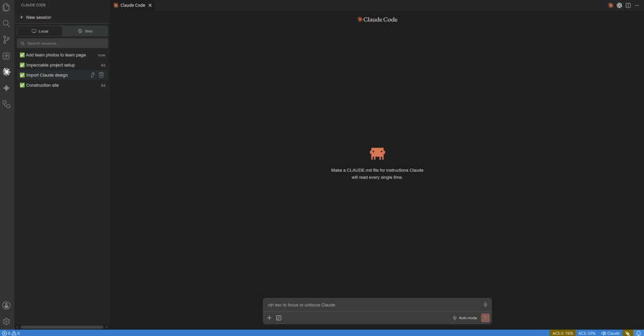Viewport: 644px width, 336px height.
Task: Open the Explorer view in activity bar
Action: coord(6,7)
